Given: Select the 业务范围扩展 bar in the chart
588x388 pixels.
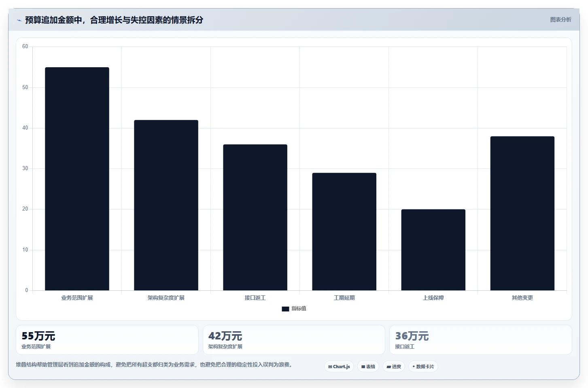Looking at the screenshot, I should [x=77, y=179].
